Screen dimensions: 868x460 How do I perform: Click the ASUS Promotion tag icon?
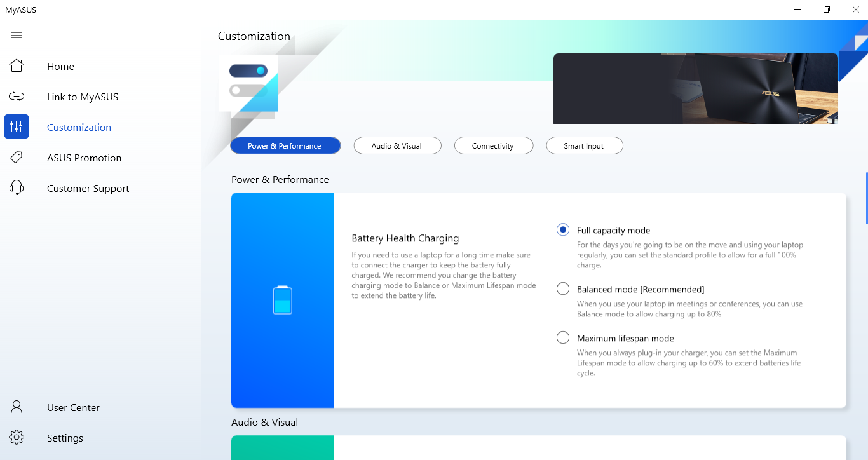(x=17, y=158)
